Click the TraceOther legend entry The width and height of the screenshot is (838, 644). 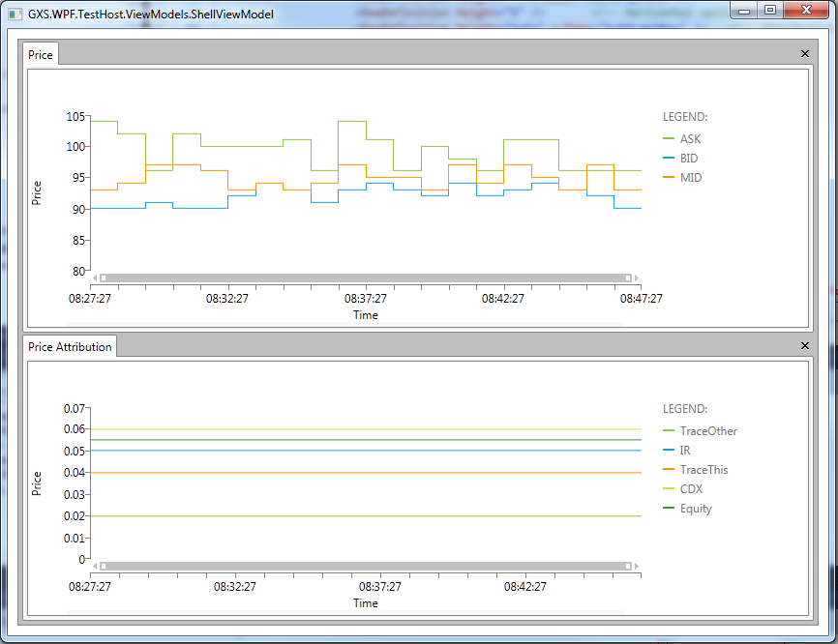click(x=700, y=431)
